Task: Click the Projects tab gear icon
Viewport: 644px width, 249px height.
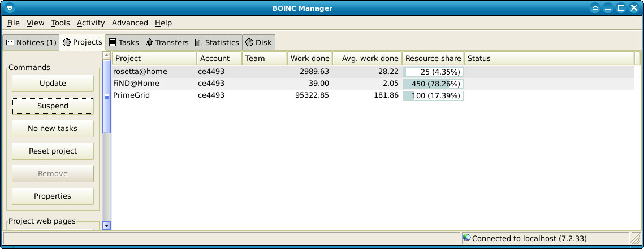Action: tap(67, 42)
